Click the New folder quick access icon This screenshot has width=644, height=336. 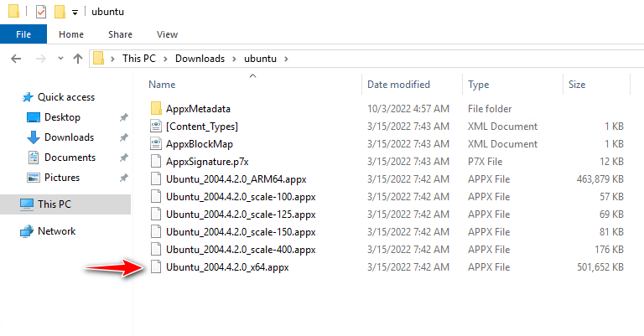tap(60, 12)
